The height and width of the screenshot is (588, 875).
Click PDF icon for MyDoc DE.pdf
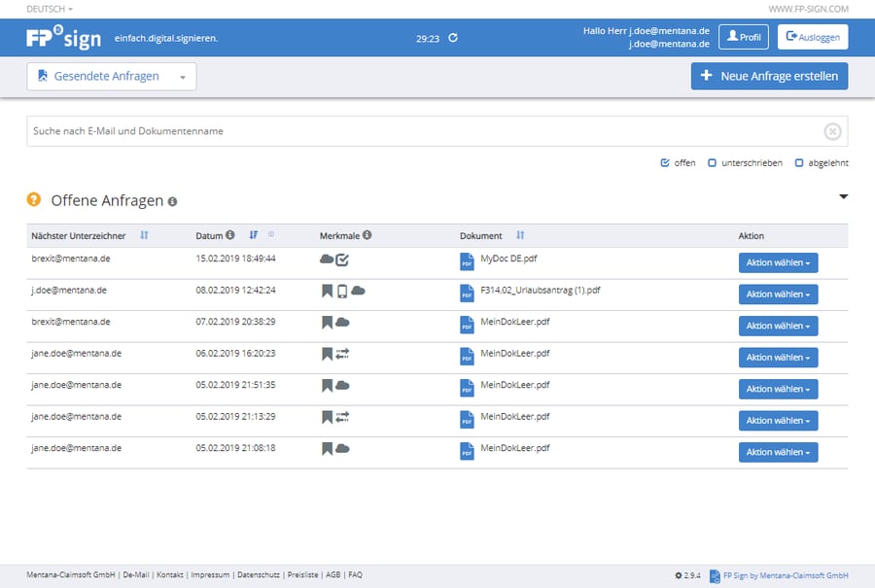pyautogui.click(x=467, y=261)
